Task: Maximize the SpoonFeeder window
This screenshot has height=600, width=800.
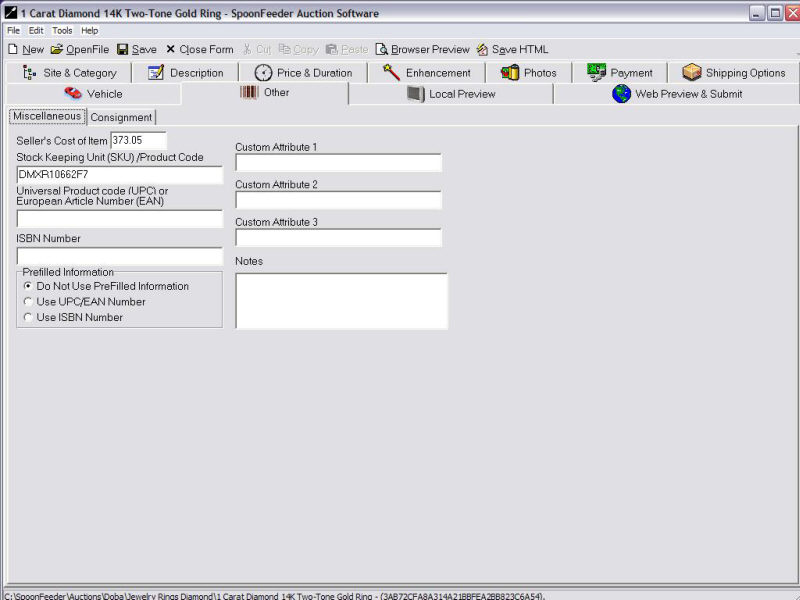Action: pos(775,13)
